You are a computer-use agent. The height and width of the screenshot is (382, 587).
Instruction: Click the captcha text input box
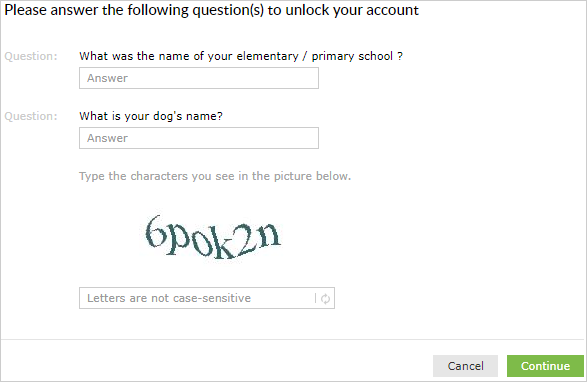[207, 298]
